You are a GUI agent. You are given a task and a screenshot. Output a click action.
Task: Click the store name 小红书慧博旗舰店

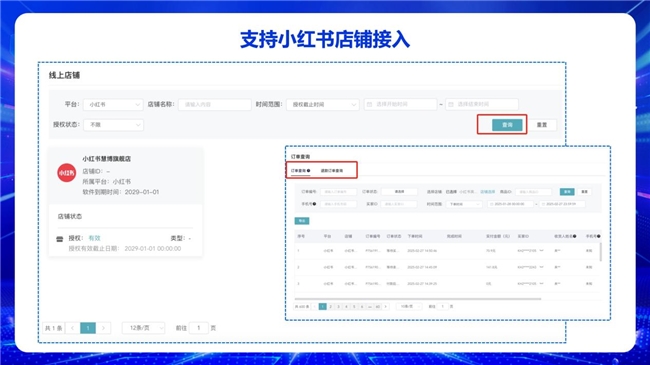tap(107, 159)
